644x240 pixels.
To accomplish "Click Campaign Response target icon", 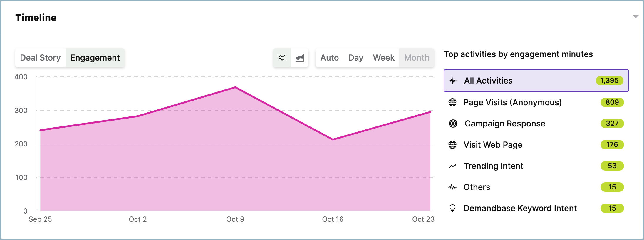I will coord(453,124).
